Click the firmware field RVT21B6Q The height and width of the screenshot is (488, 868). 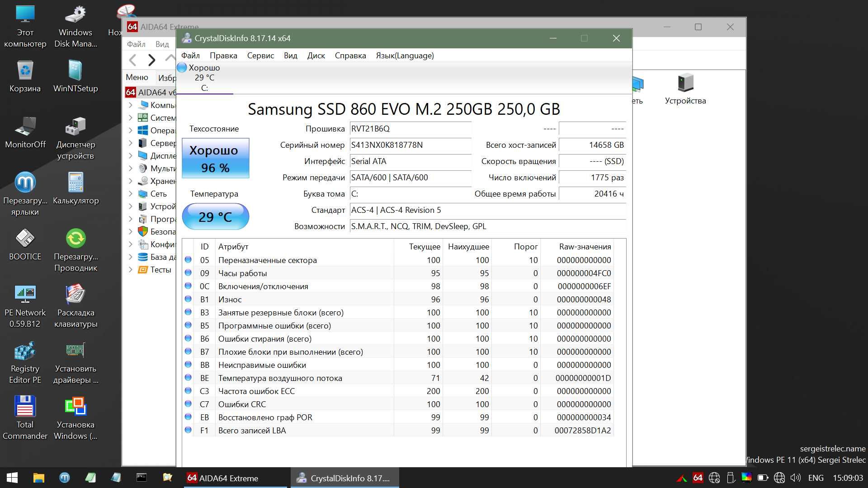tap(410, 128)
